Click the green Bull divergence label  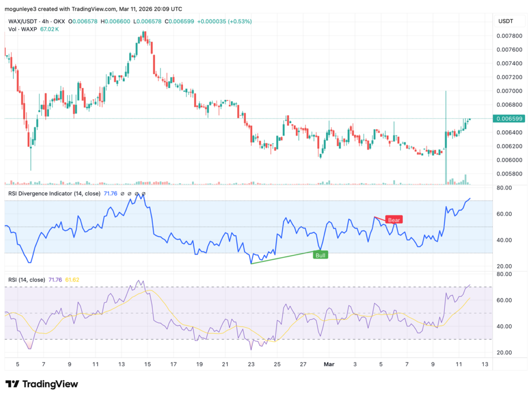(x=321, y=255)
